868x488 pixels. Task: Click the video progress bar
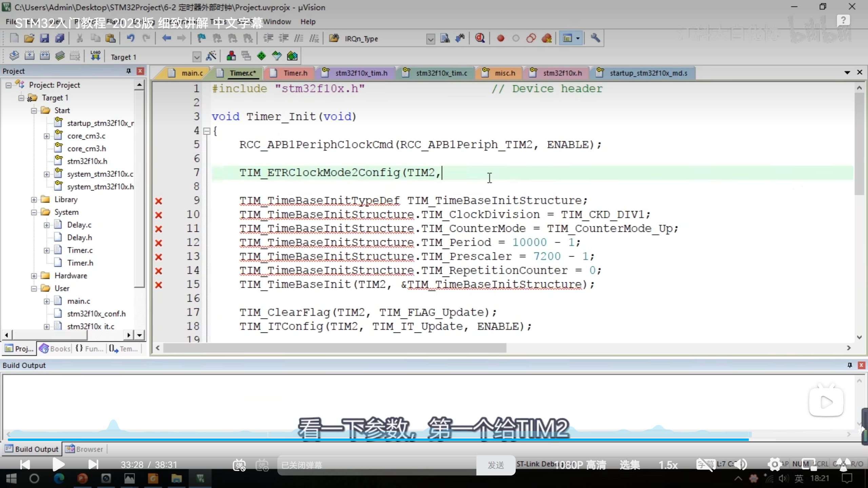[407, 440]
